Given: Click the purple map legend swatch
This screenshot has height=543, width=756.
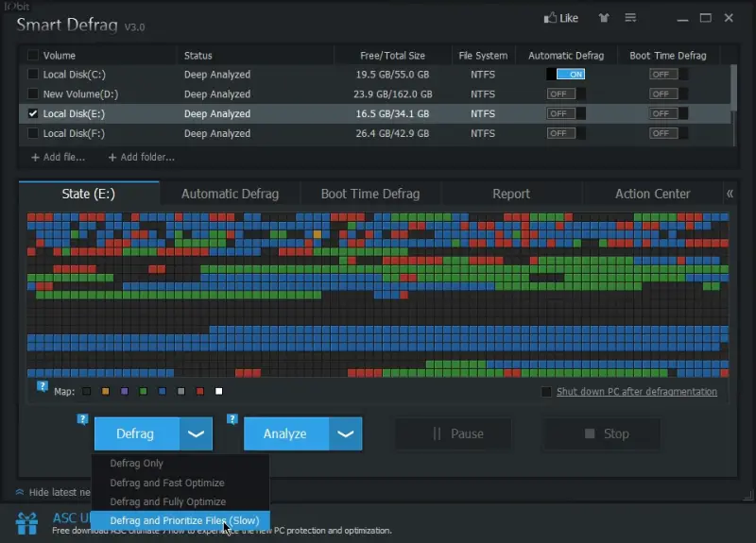Looking at the screenshot, I should tap(125, 391).
